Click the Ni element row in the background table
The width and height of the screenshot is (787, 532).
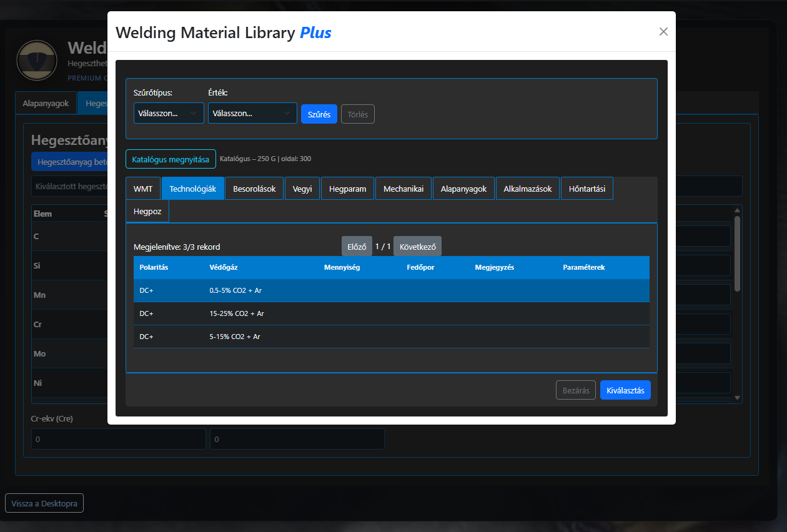point(69,383)
